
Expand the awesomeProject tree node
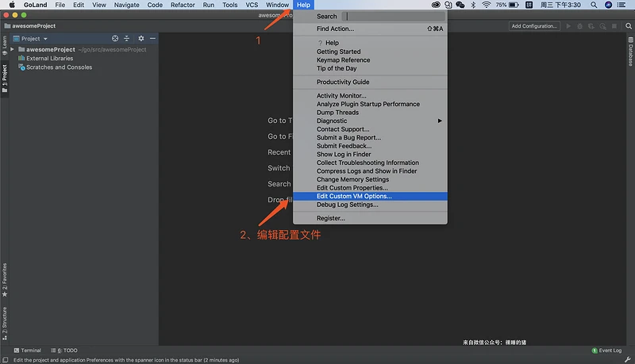pyautogui.click(x=12, y=49)
